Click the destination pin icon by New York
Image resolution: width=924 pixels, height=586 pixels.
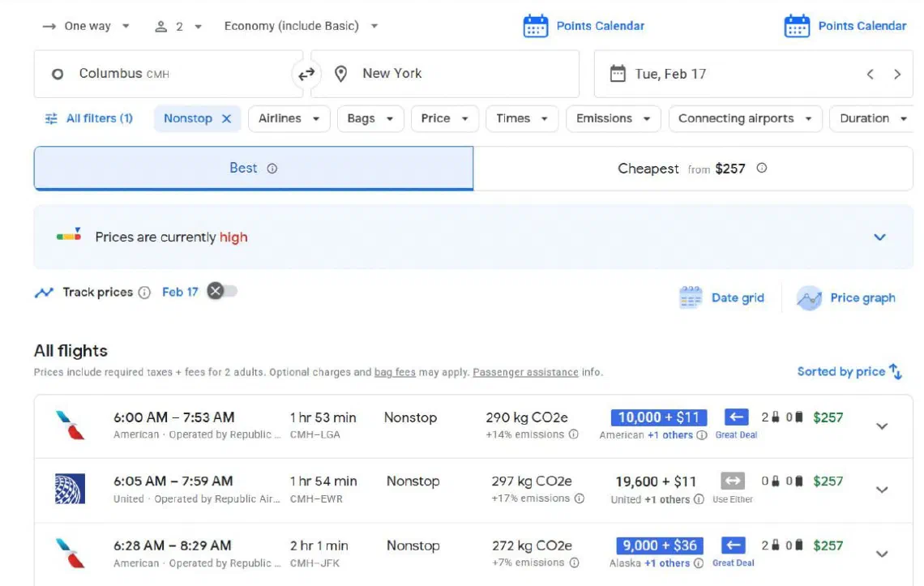(x=340, y=74)
